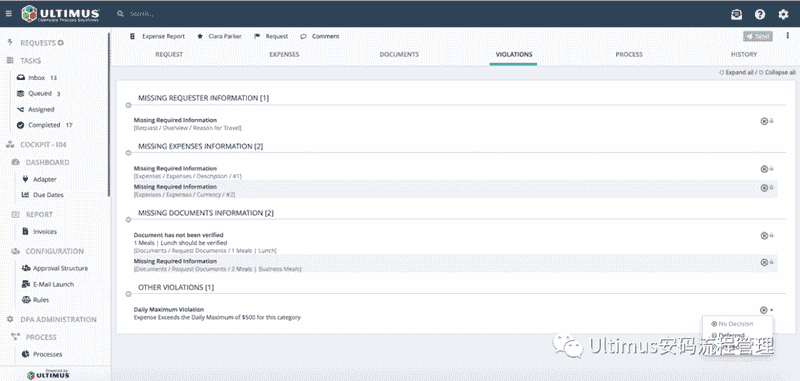Image resolution: width=800 pixels, height=381 pixels.
Task: Click Daily Maximum Violation title
Action: [169, 310]
